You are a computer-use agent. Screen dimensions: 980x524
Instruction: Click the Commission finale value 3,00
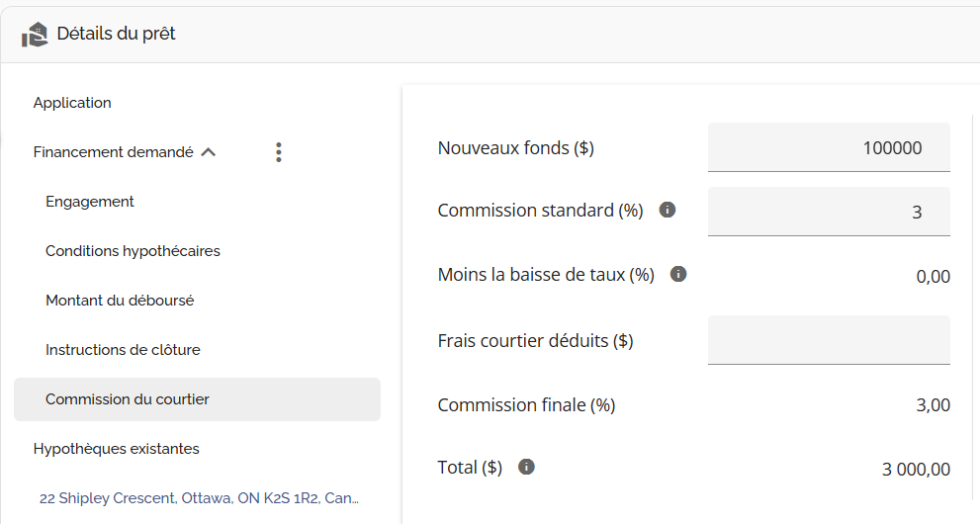point(933,405)
